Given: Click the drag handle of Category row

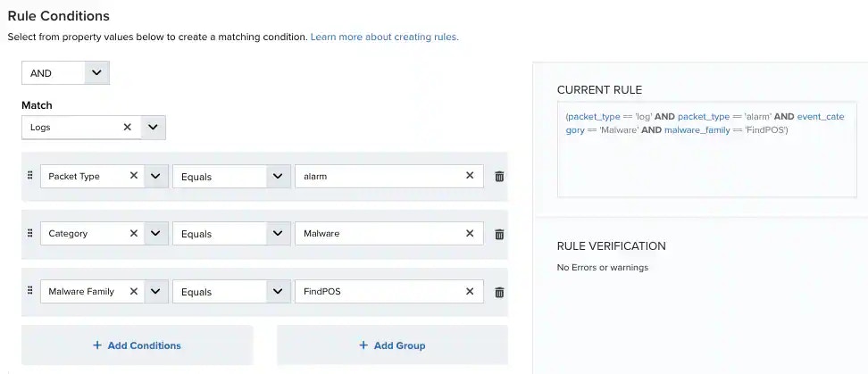Looking at the screenshot, I should pos(30,233).
